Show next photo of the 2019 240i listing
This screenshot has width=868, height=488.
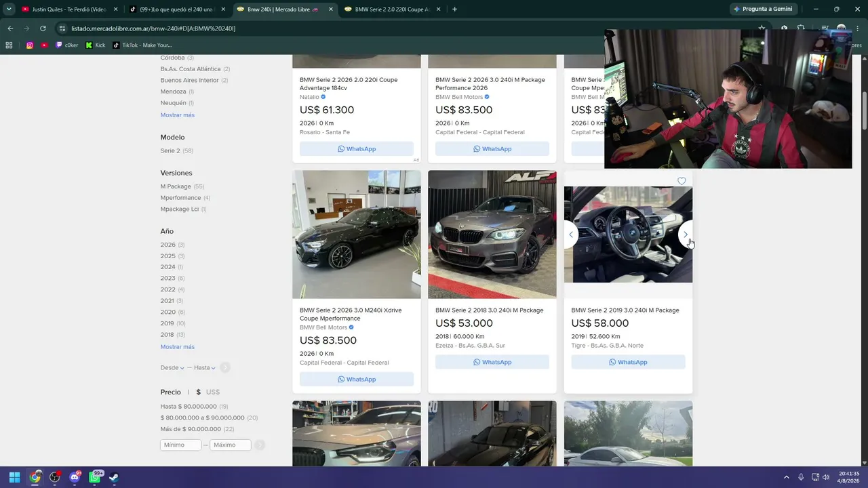(686, 235)
